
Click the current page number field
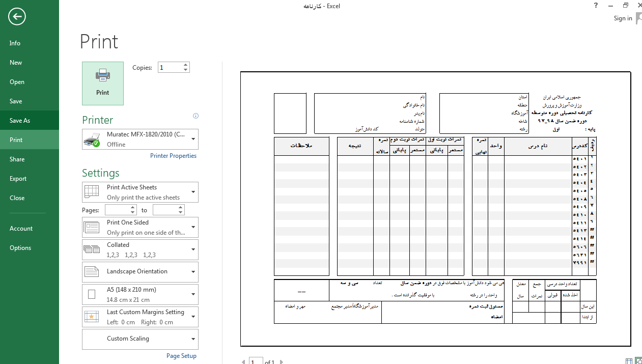pos(256,361)
